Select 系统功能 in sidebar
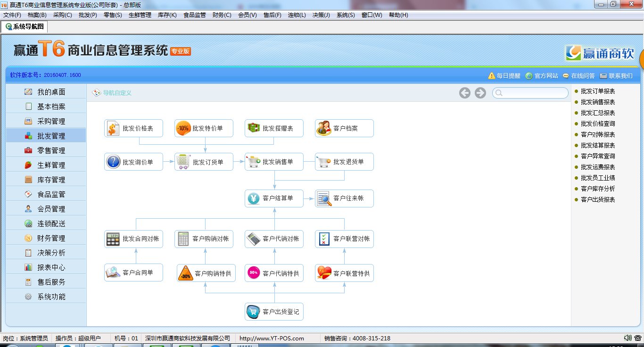Image resolution: width=644 pixels, height=347 pixels. pyautogui.click(x=46, y=297)
